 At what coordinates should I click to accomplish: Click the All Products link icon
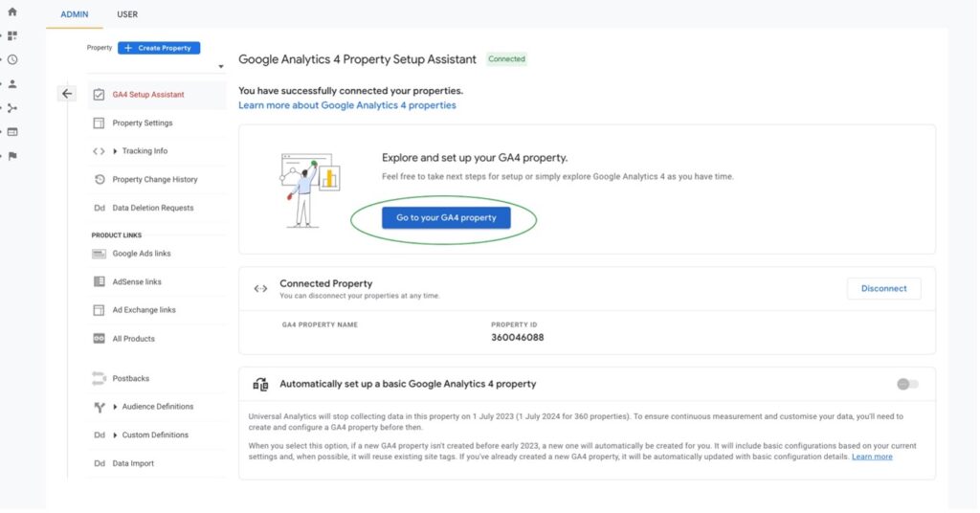point(99,339)
